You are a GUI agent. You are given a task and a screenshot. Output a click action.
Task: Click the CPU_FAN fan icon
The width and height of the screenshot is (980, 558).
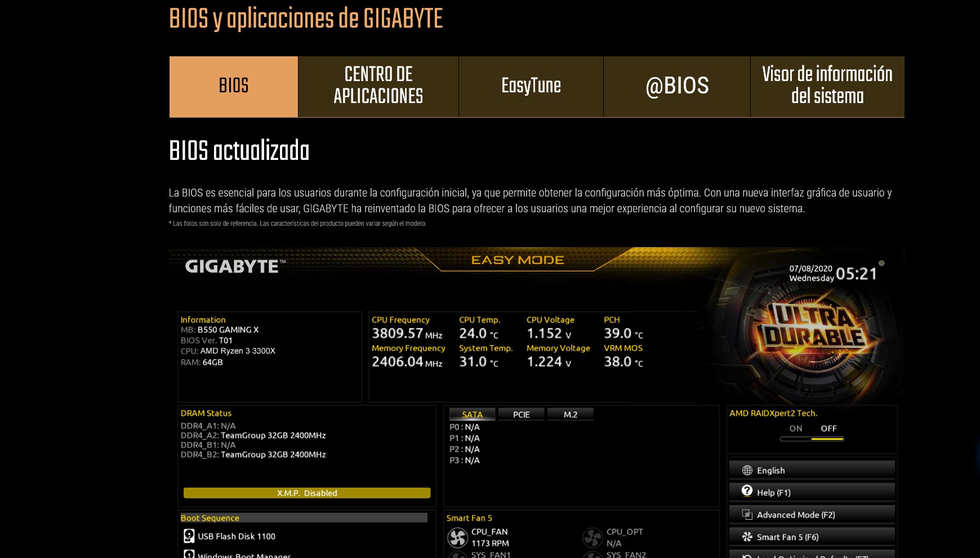pos(458,538)
